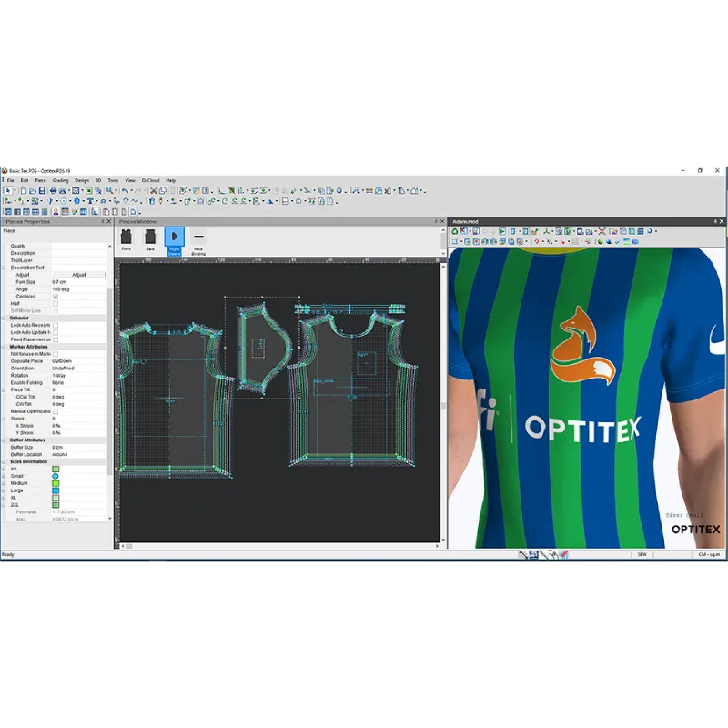
Task: Click the Adjust button
Action: 79,275
